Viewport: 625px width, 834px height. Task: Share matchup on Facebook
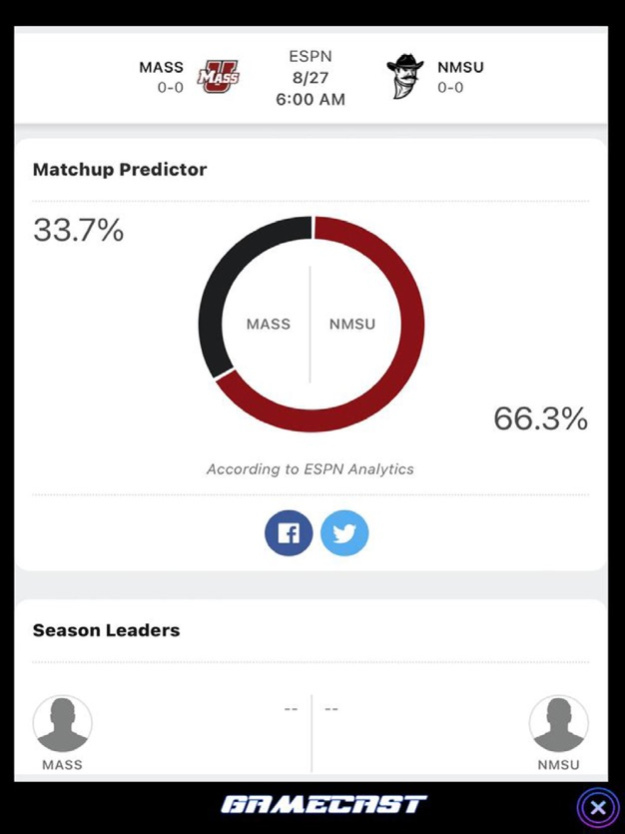pos(289,534)
